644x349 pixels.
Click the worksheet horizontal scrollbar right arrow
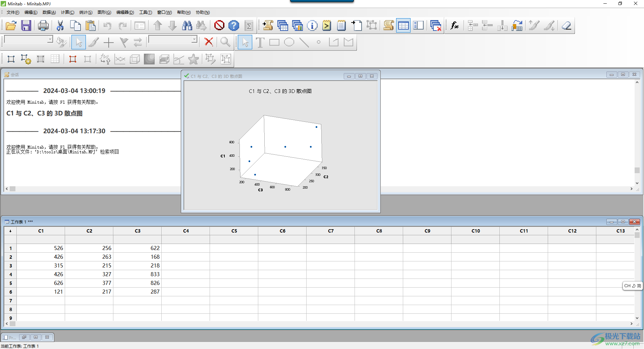[632, 324]
